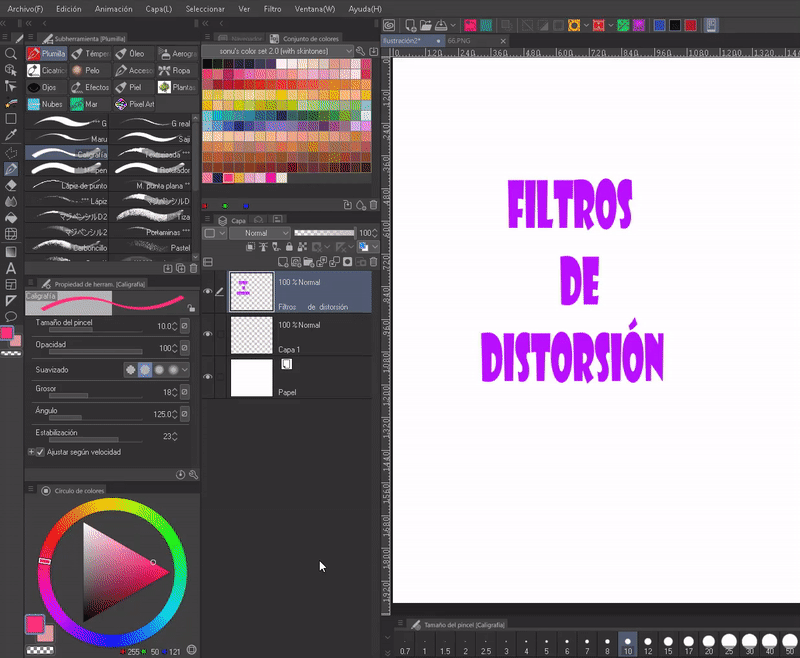The height and width of the screenshot is (658, 800).
Task: Click New vector layer icon
Action: 296,262
